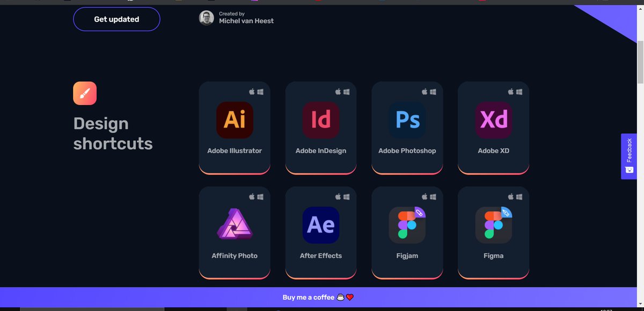Click the Windows icon on Affinity Photo card
This screenshot has width=644, height=311.
coord(260,197)
